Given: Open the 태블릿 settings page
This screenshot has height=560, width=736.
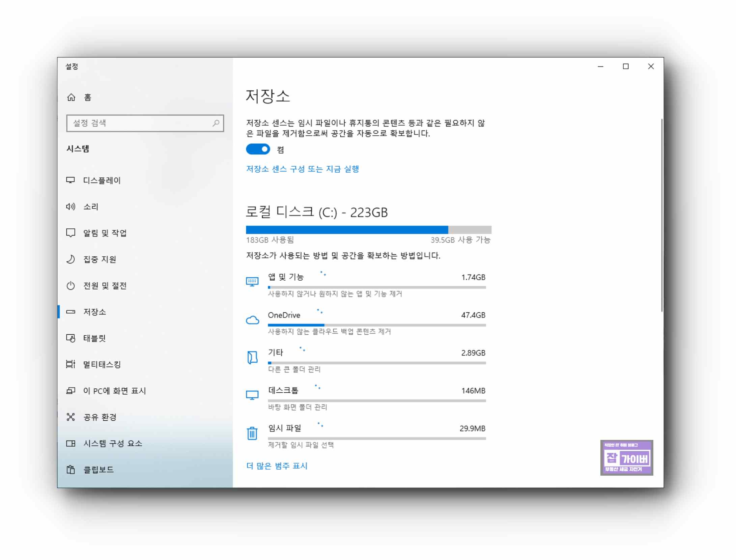Looking at the screenshot, I should [x=94, y=338].
